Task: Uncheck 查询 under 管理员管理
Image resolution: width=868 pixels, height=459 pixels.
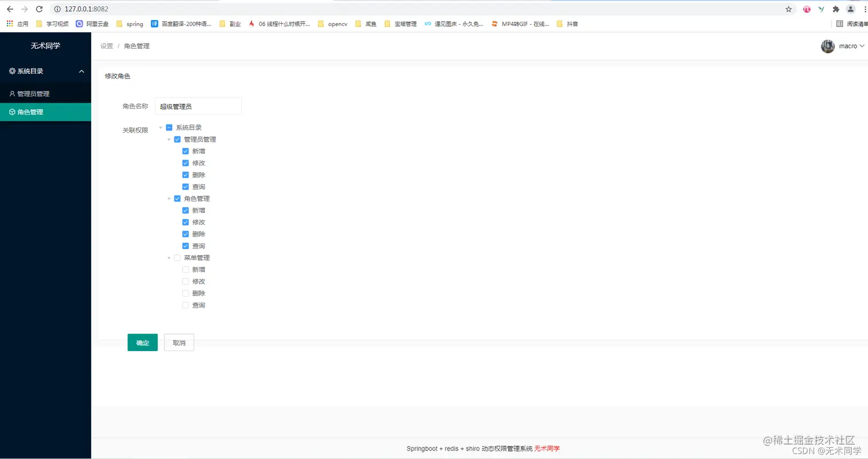Action: tap(185, 186)
